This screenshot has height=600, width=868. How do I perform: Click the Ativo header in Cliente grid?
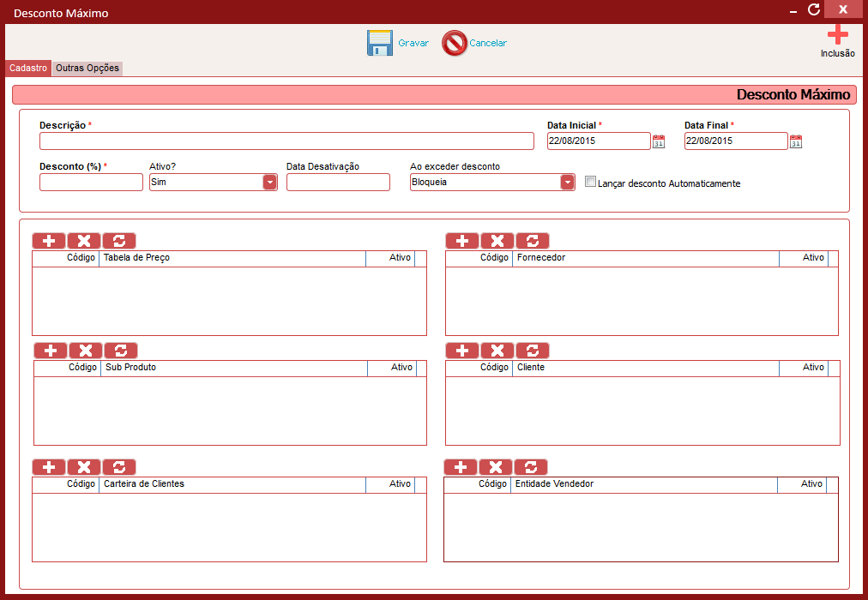pos(804,367)
